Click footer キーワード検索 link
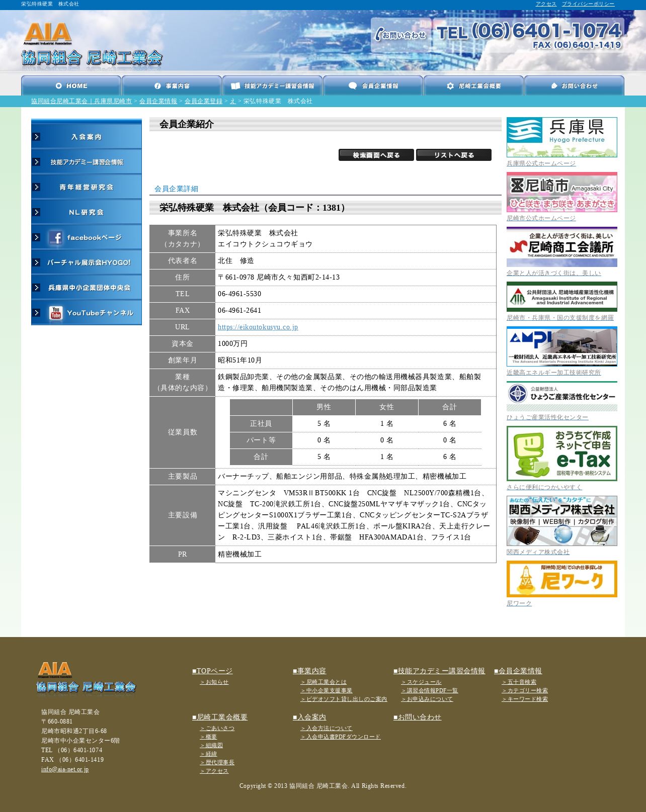This screenshot has height=812, width=646. (x=525, y=699)
